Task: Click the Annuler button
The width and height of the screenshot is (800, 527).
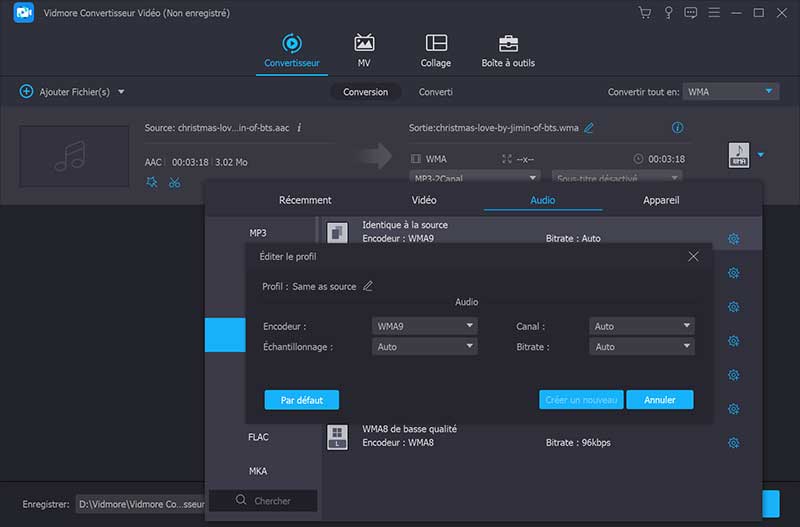Action: (x=659, y=400)
